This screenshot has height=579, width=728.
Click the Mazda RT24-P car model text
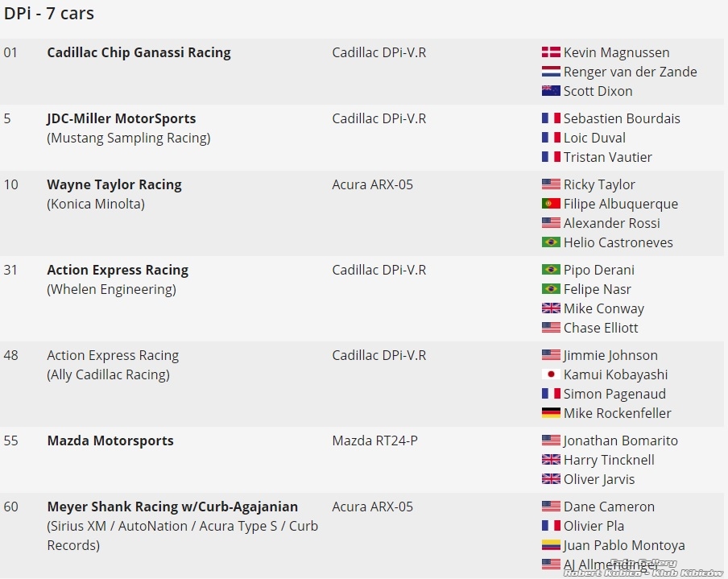pos(374,440)
